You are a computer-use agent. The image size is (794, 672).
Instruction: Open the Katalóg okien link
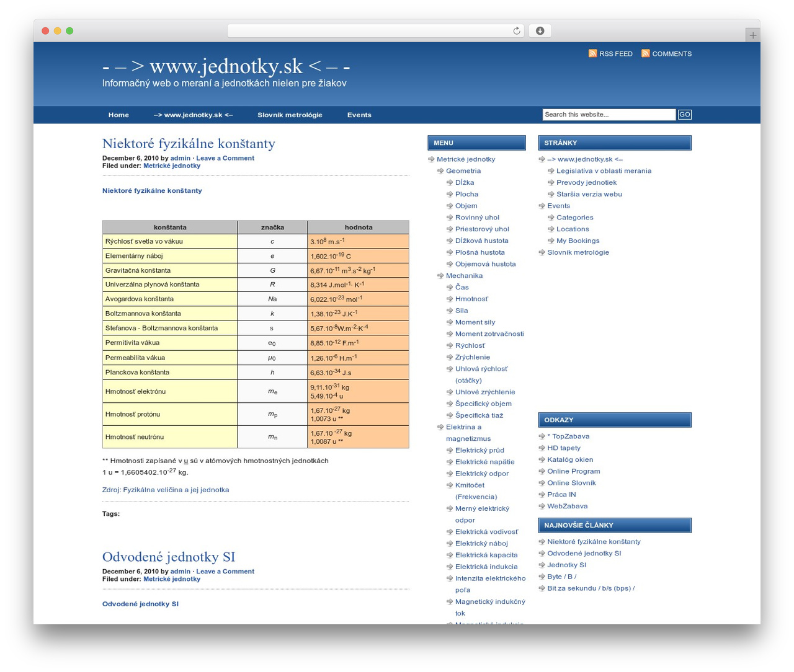click(570, 459)
